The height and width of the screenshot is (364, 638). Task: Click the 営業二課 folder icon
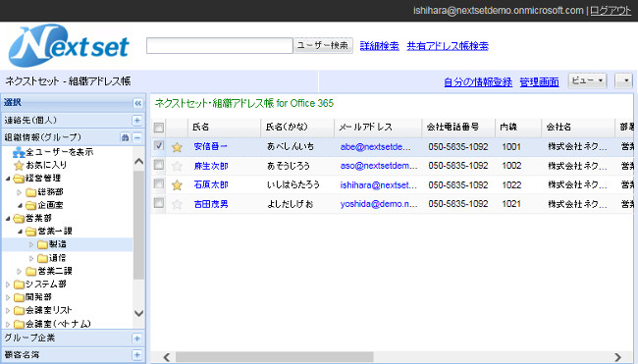pyautogui.click(x=31, y=271)
